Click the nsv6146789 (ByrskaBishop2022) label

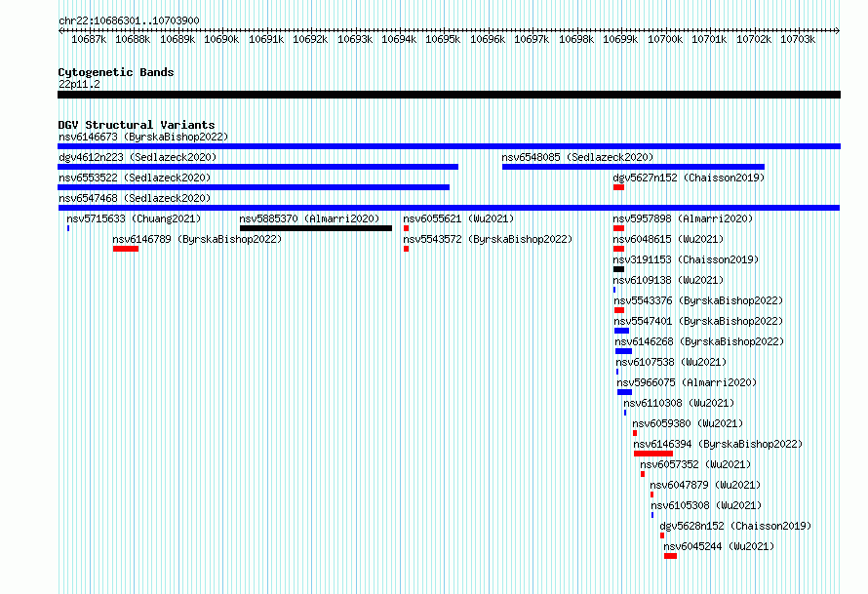click(x=197, y=239)
